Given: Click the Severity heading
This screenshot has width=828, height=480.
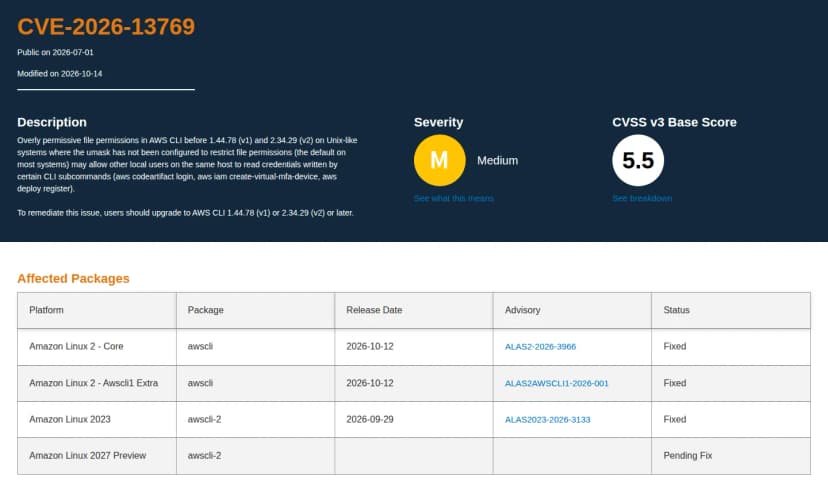Looking at the screenshot, I should point(438,123).
